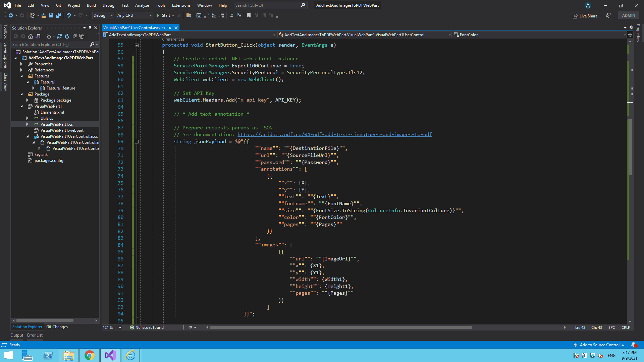644x362 pixels.
Task: Collapse the jsonPayload string outline region
Action: tap(137, 141)
